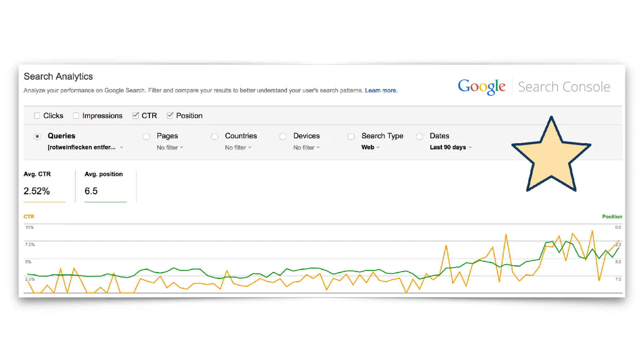This screenshot has height=362, width=644.
Task: Open the Devices No filter dropdown
Action: (306, 148)
